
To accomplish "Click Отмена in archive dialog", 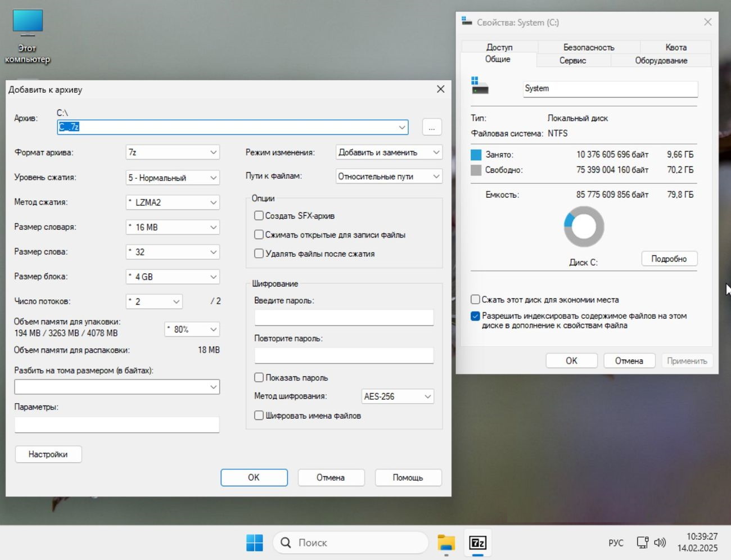I will click(x=331, y=477).
